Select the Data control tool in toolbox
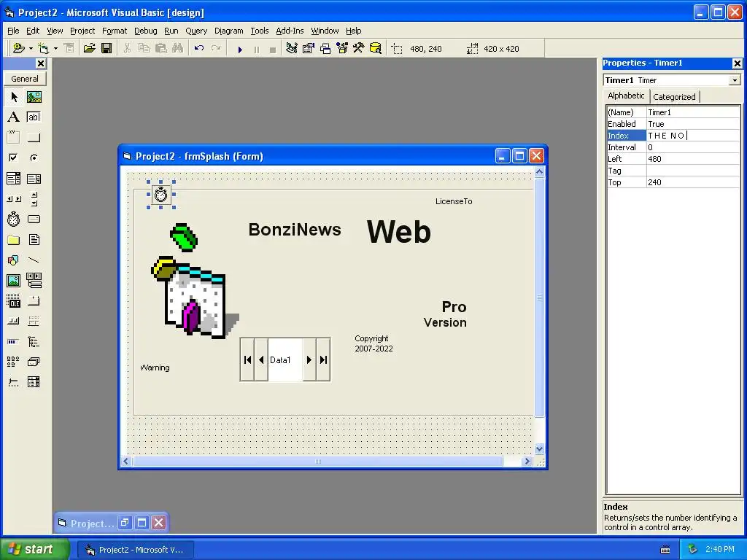 click(x=34, y=281)
